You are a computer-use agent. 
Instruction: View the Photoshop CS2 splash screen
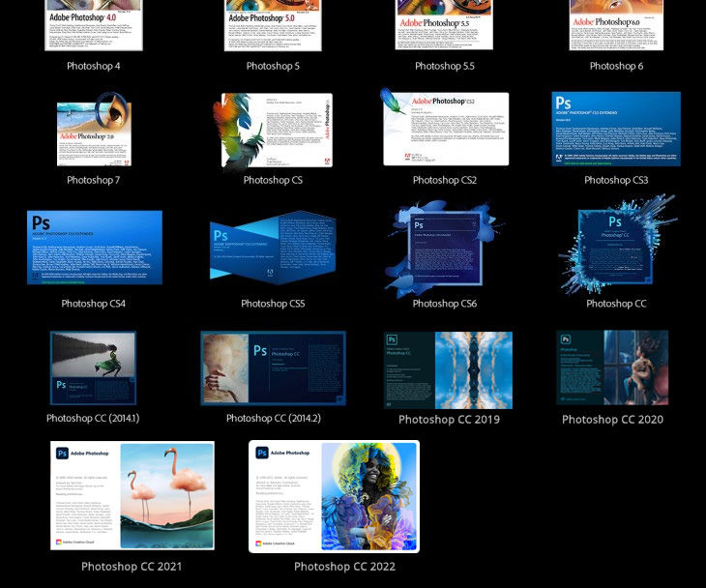[x=445, y=127]
